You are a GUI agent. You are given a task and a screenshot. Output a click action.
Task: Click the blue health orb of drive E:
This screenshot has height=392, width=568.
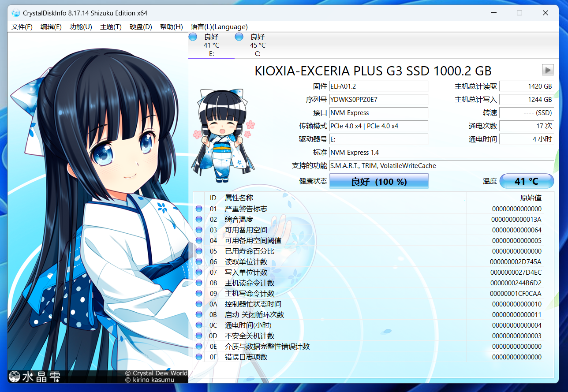[x=193, y=37]
